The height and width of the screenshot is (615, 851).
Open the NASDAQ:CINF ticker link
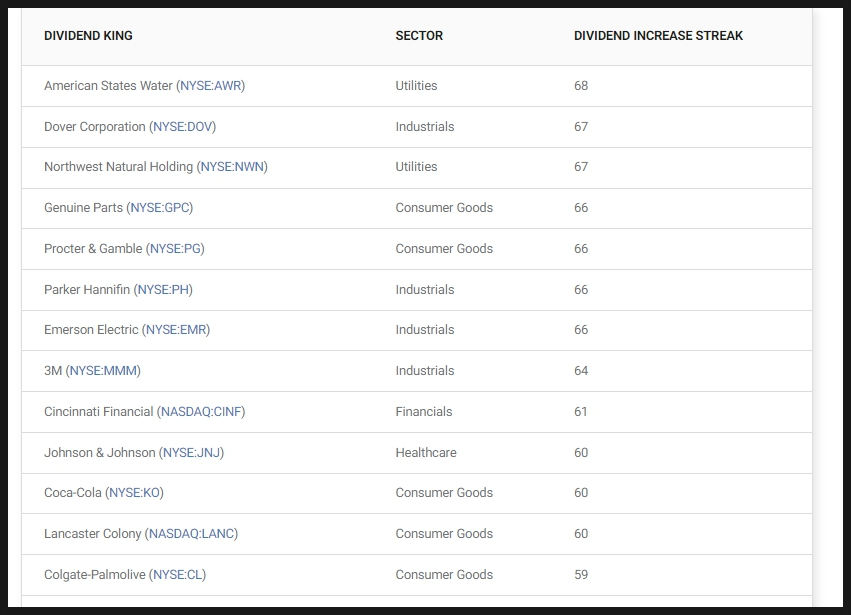[x=201, y=412]
